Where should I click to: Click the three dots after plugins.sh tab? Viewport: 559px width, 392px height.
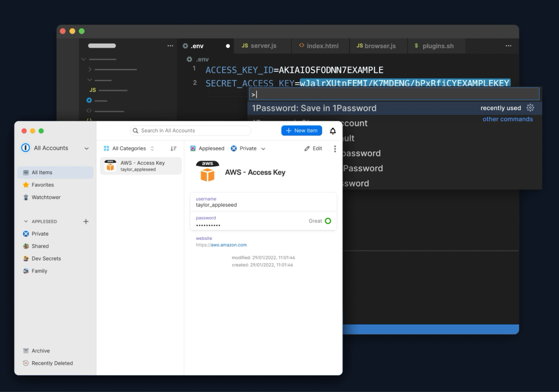coord(508,46)
